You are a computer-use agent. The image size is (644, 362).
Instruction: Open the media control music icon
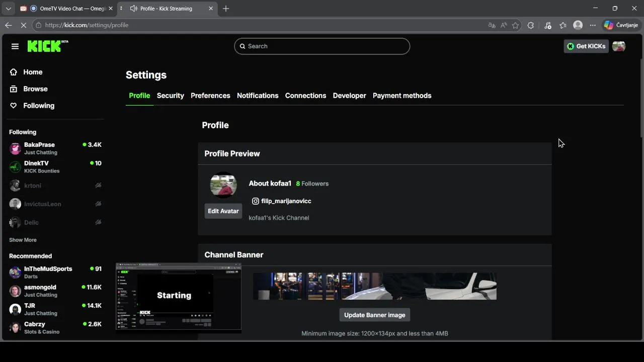click(548, 25)
